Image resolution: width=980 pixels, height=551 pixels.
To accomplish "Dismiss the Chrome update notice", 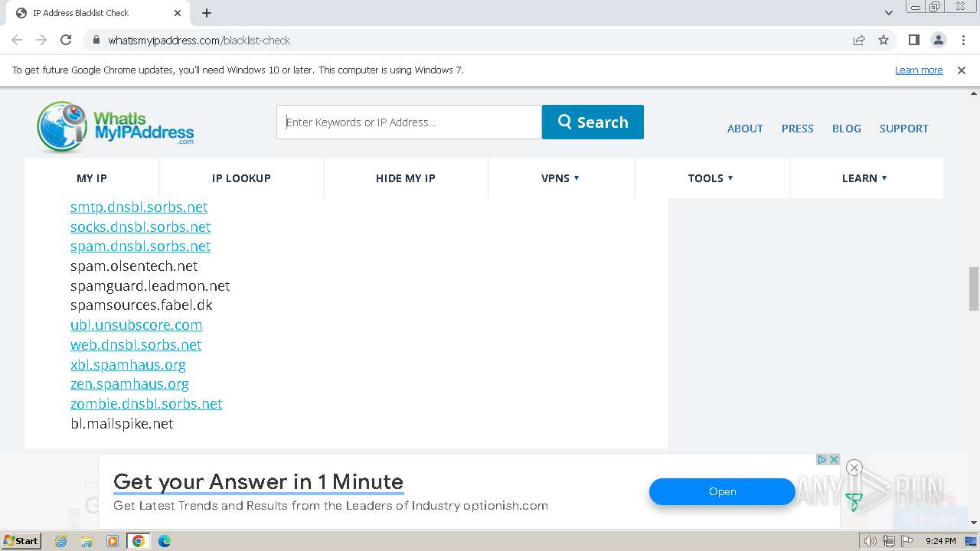I will [x=962, y=70].
